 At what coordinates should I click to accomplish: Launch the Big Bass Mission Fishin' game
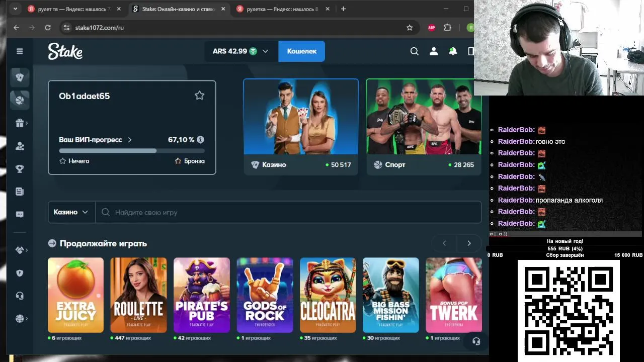click(x=391, y=295)
